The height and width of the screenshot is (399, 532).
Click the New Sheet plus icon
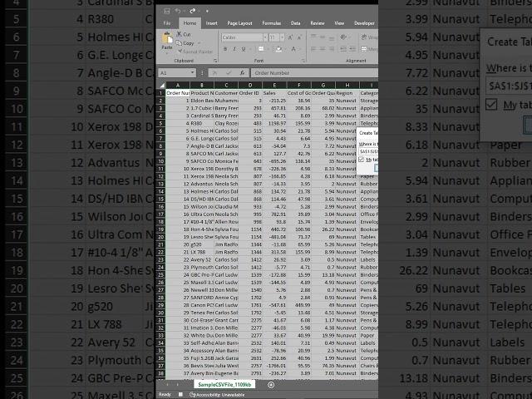(271, 385)
